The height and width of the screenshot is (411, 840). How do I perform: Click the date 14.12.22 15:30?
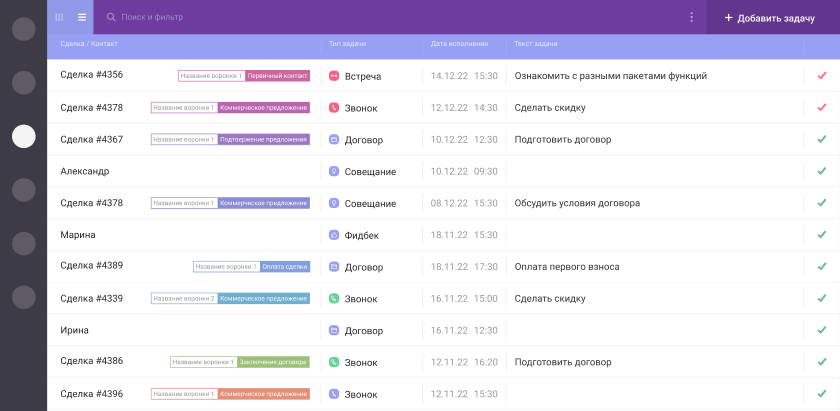tap(464, 76)
